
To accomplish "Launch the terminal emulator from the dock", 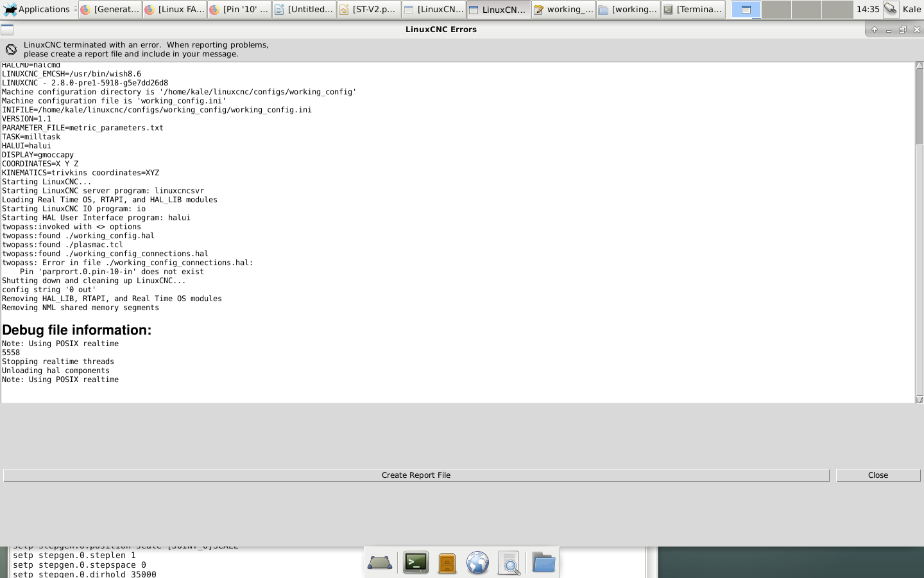I will point(416,563).
